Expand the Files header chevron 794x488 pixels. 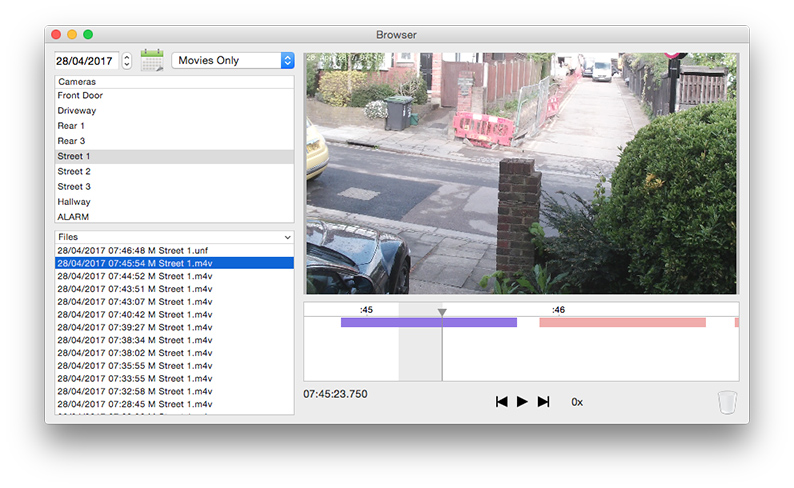pos(288,237)
